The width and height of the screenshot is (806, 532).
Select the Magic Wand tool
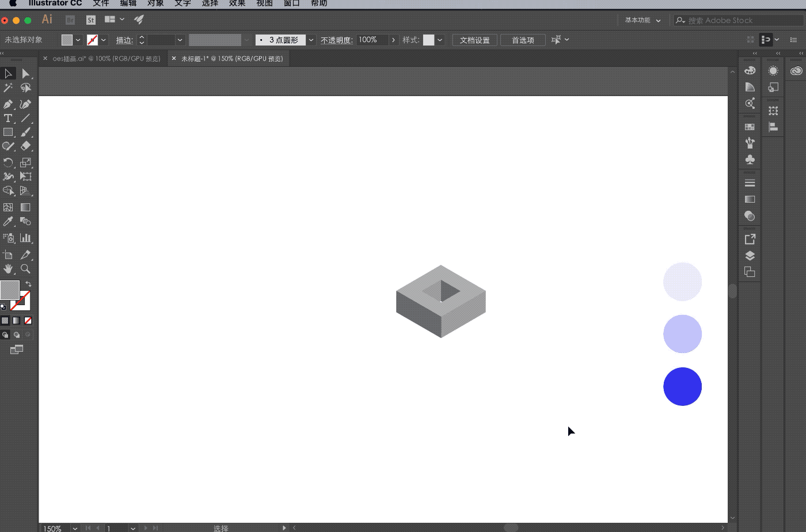click(8, 88)
